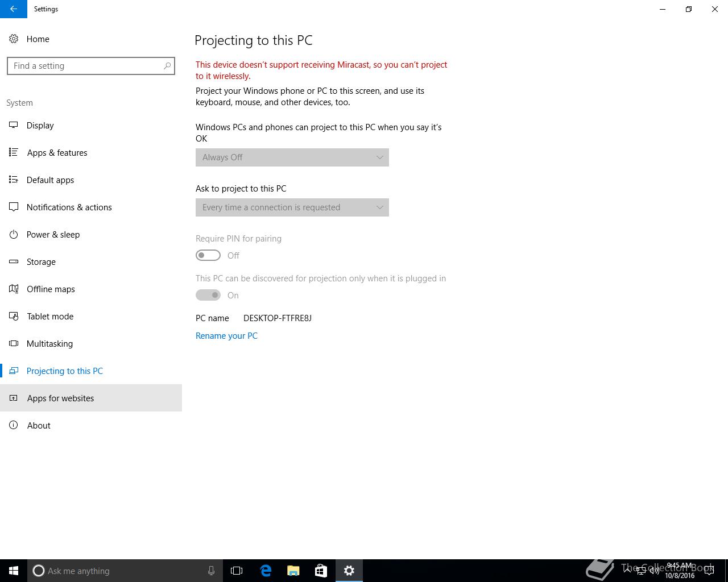Go to Display settings
This screenshot has width=728, height=582.
[91, 125]
